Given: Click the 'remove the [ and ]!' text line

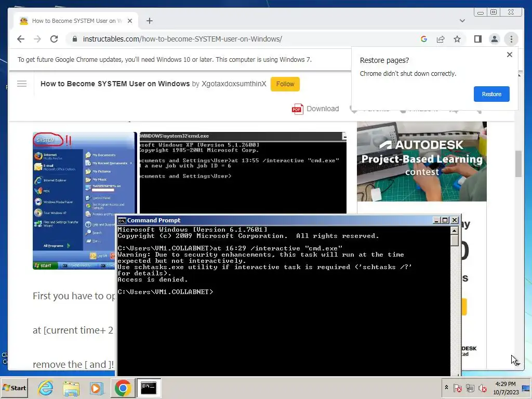Looking at the screenshot, I should pos(73,364).
